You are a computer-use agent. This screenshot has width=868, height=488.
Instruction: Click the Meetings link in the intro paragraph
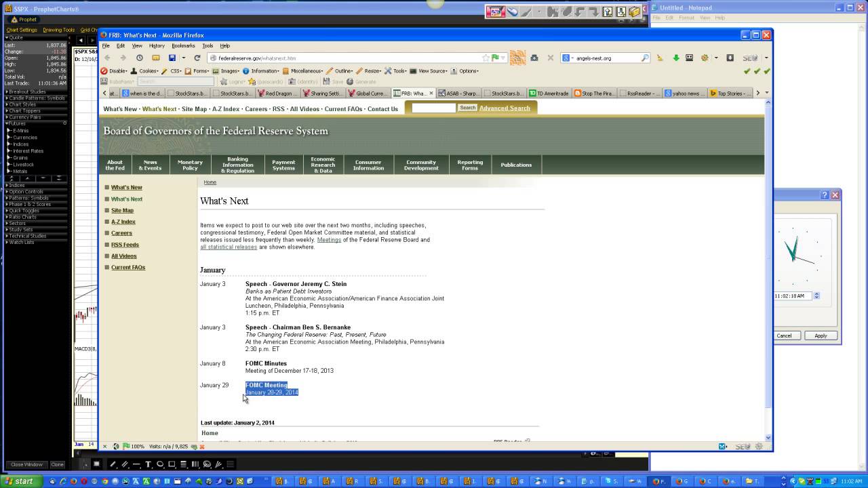(x=329, y=240)
